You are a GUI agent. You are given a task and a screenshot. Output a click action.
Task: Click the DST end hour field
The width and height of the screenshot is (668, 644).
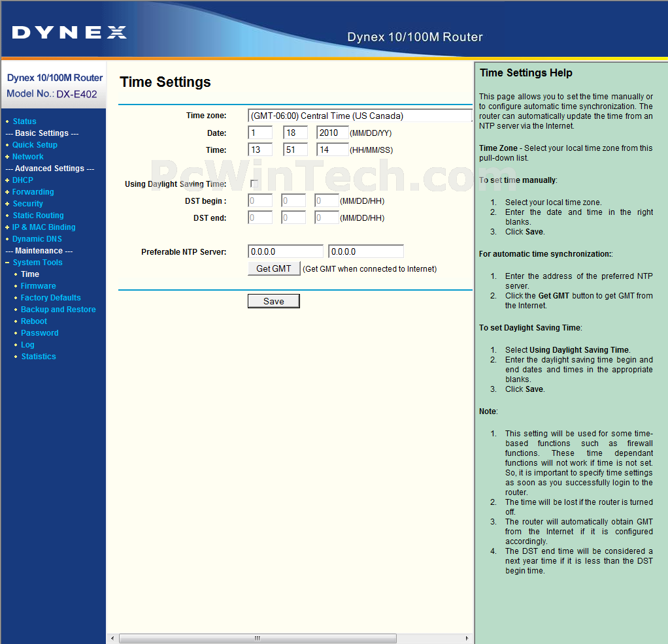click(326, 217)
